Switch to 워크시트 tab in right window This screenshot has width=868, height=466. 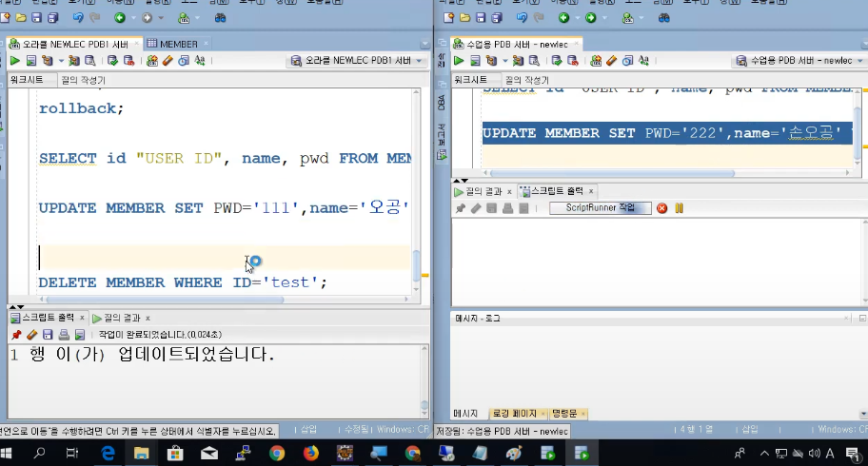click(x=470, y=80)
